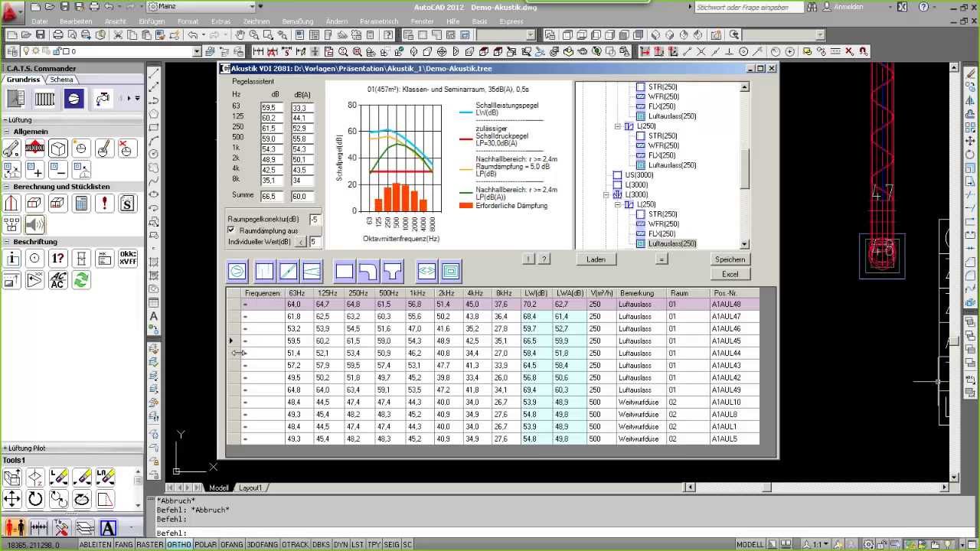The height and width of the screenshot is (551, 980).
Task: Click the drawing area's horizontal scrollbar
Action: [816, 487]
